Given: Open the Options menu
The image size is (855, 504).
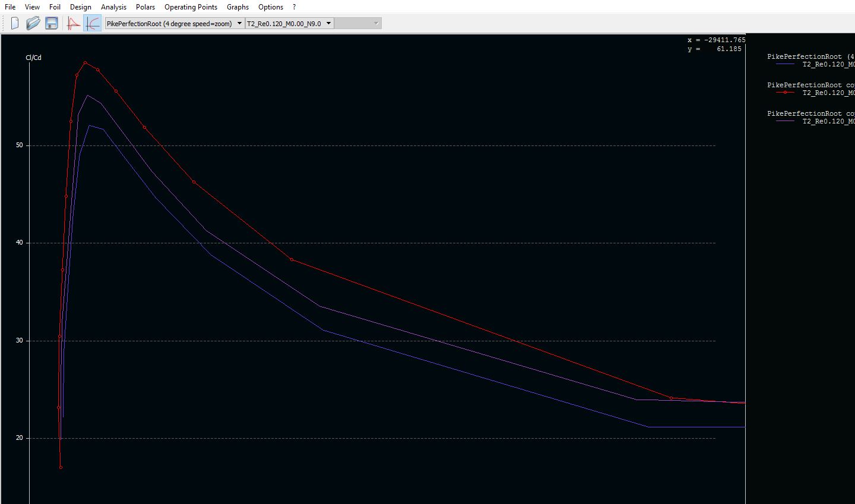Looking at the screenshot, I should (271, 7).
